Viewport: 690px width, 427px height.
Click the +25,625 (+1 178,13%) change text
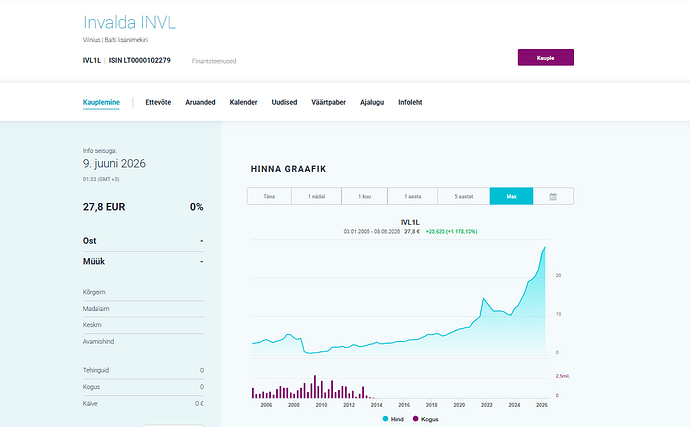point(451,232)
